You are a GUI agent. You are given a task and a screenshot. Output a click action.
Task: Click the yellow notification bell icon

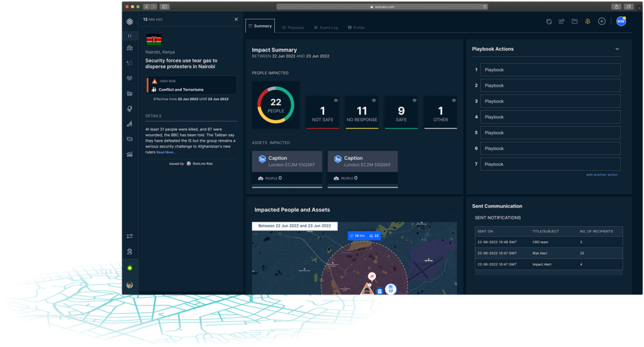tap(588, 21)
